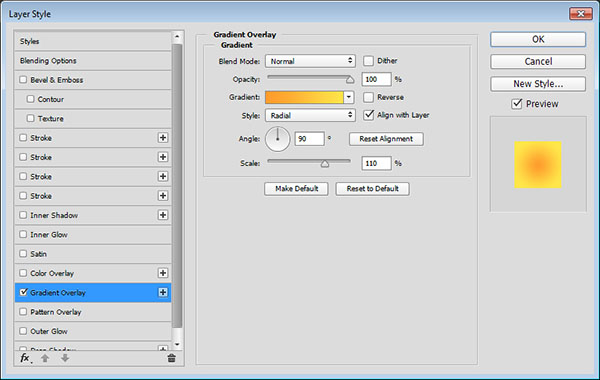The image size is (600, 380).
Task: Open the fx layer effects menu
Action: click(26, 358)
